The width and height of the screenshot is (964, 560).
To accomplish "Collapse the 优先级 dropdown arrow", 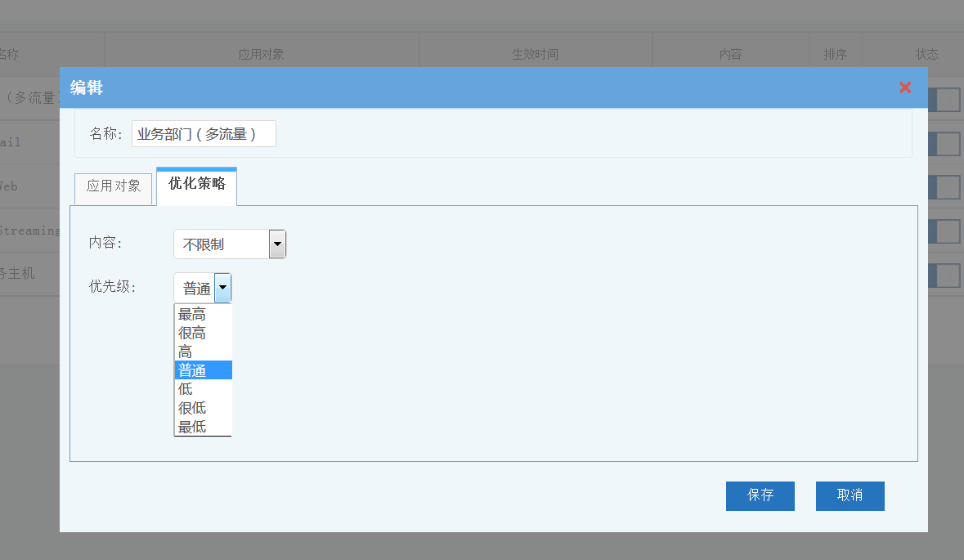I will tap(222, 288).
